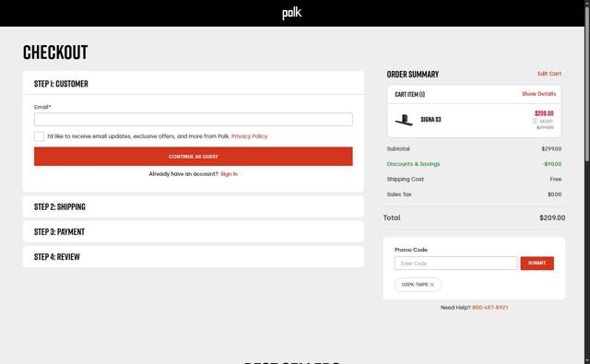The width and height of the screenshot is (590, 364).
Task: Click the Sales Tax $0.00 value
Action: click(555, 194)
